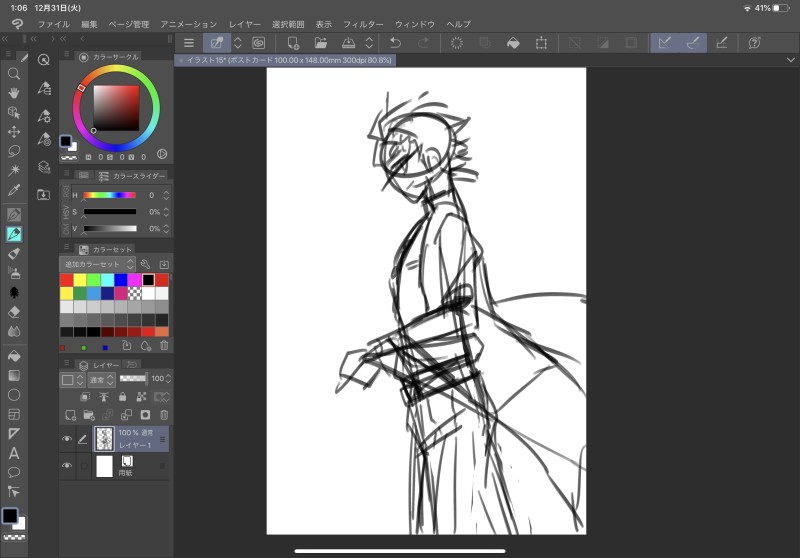Toggle the lock layer padlock icon
This screenshot has height=558, width=800.
tap(122, 396)
